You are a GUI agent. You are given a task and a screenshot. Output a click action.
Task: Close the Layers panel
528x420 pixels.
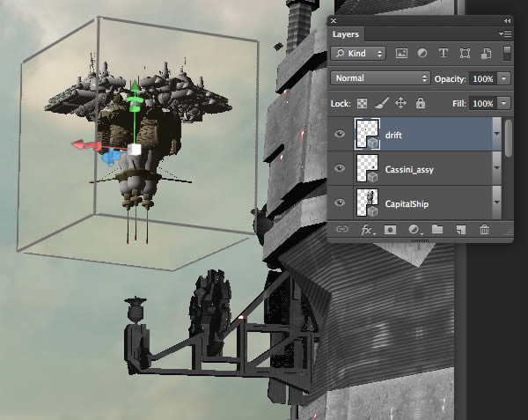(x=334, y=21)
